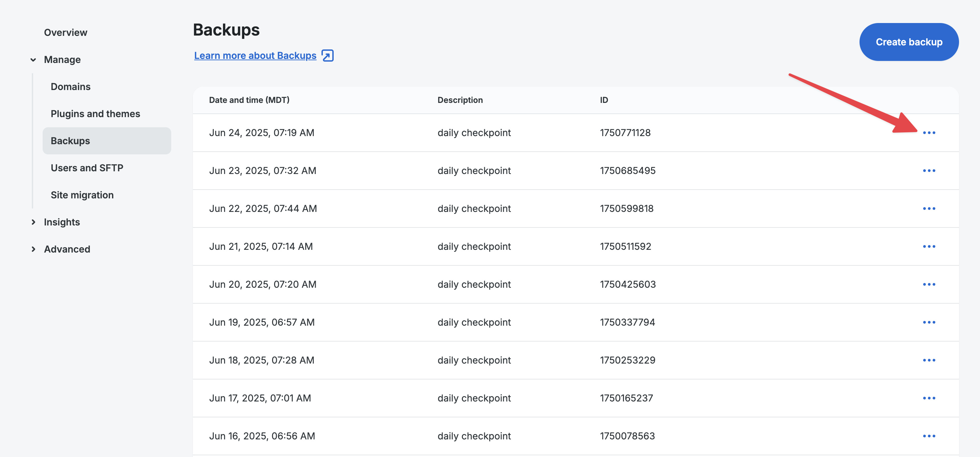Open Domains sidebar item
The width and height of the screenshot is (980, 457).
pos(70,87)
